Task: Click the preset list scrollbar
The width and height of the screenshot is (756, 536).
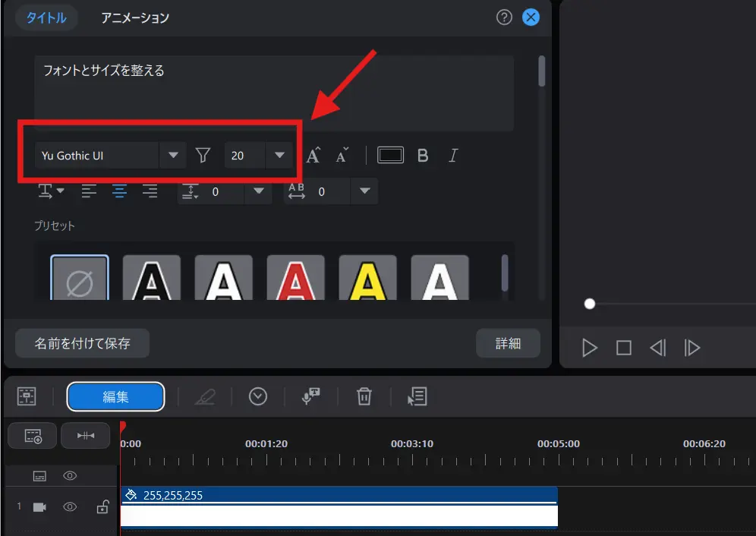Action: coord(505,273)
